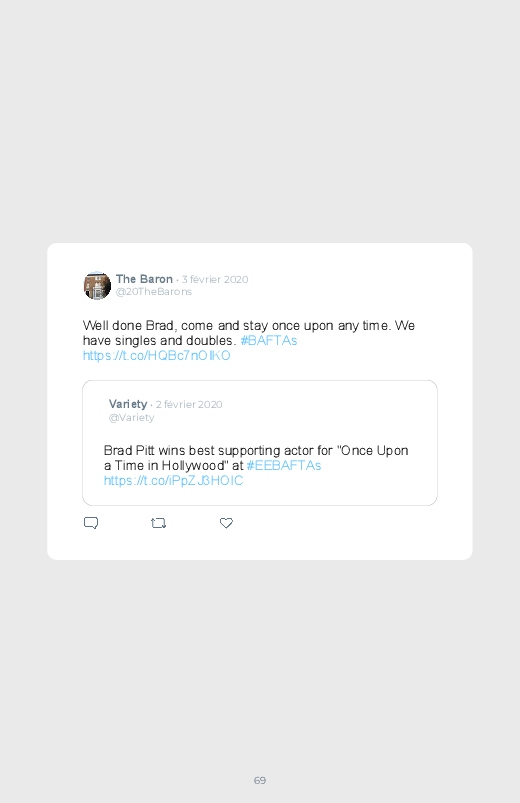Screen dimensions: 520x803
Task: Click the reply speech-bubble icon
Action: [91, 523]
